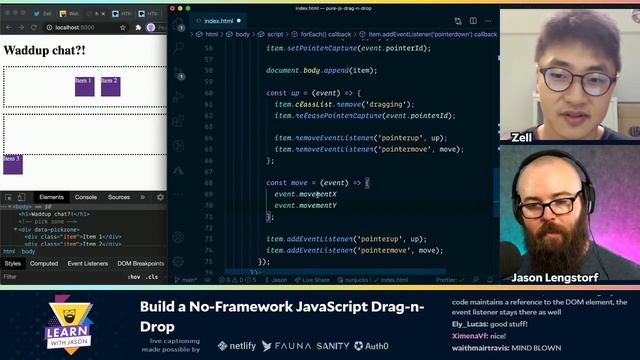Collapse the div data-pickzone node
The image size is (640, 360).
[x=16, y=230]
